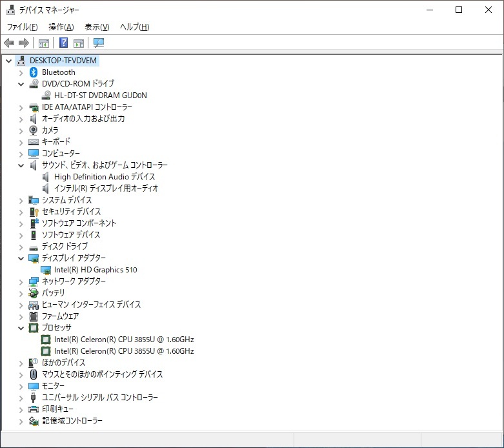Click the Forward arrow toolbar icon

[24, 43]
